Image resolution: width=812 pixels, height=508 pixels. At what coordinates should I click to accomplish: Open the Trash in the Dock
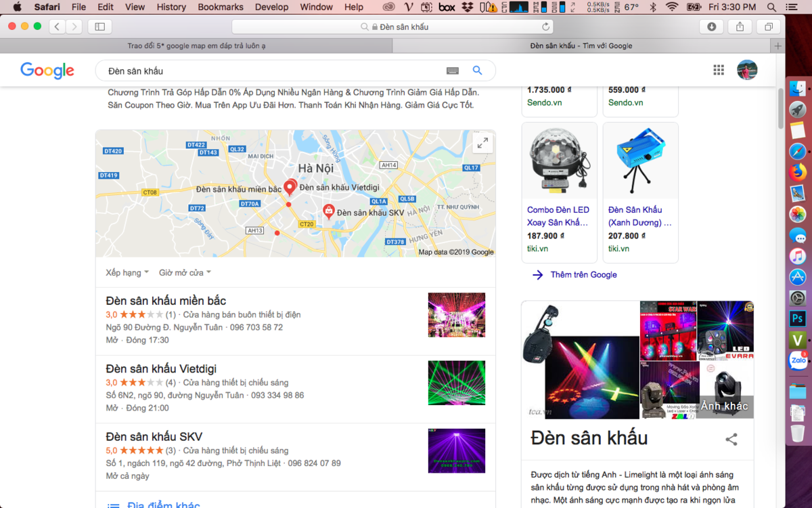(798, 433)
